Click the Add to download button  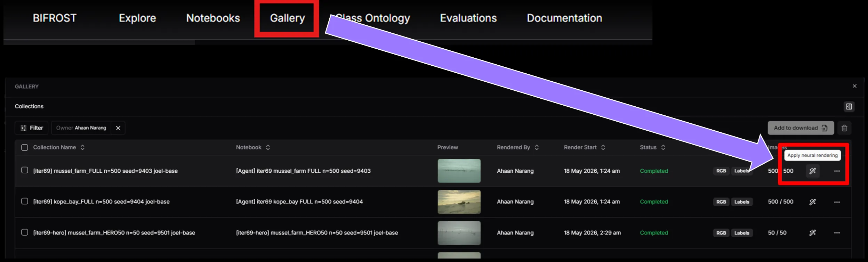[801, 128]
